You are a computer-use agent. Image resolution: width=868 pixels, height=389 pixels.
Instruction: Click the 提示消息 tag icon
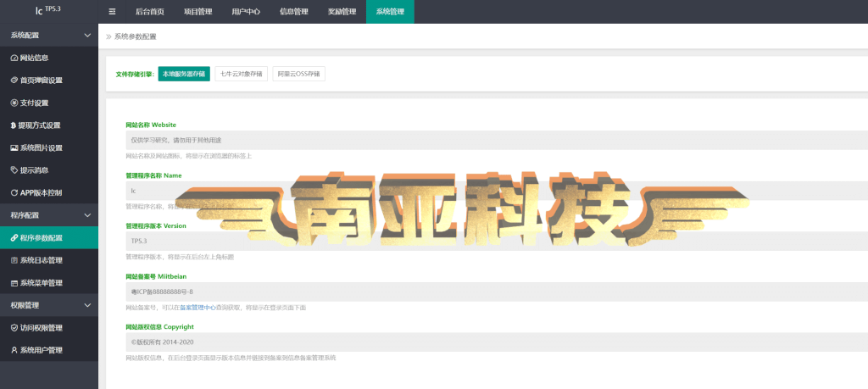click(x=14, y=170)
